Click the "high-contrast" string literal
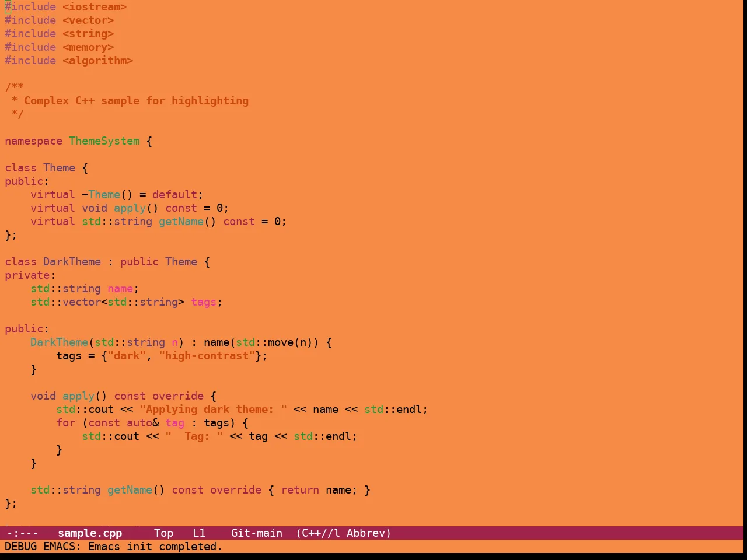 207,356
